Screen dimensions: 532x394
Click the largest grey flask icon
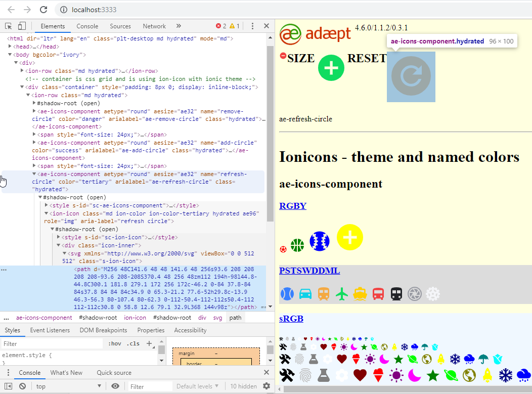pos(323,375)
